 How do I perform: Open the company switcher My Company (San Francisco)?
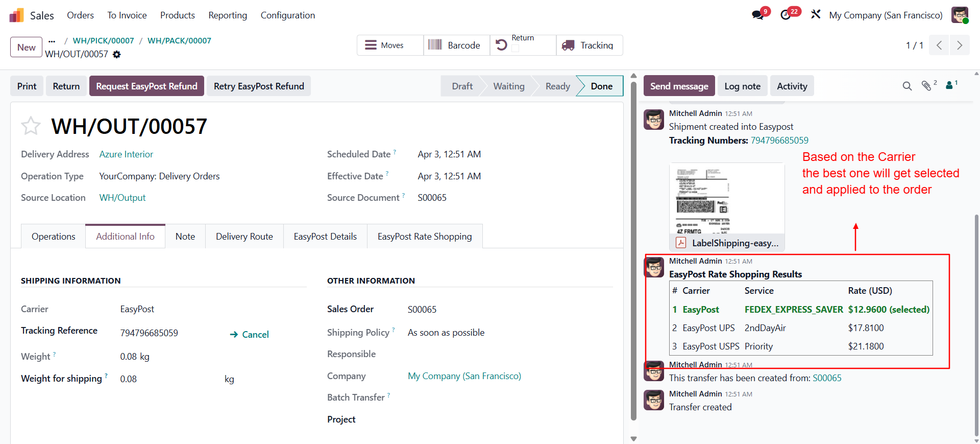(886, 15)
